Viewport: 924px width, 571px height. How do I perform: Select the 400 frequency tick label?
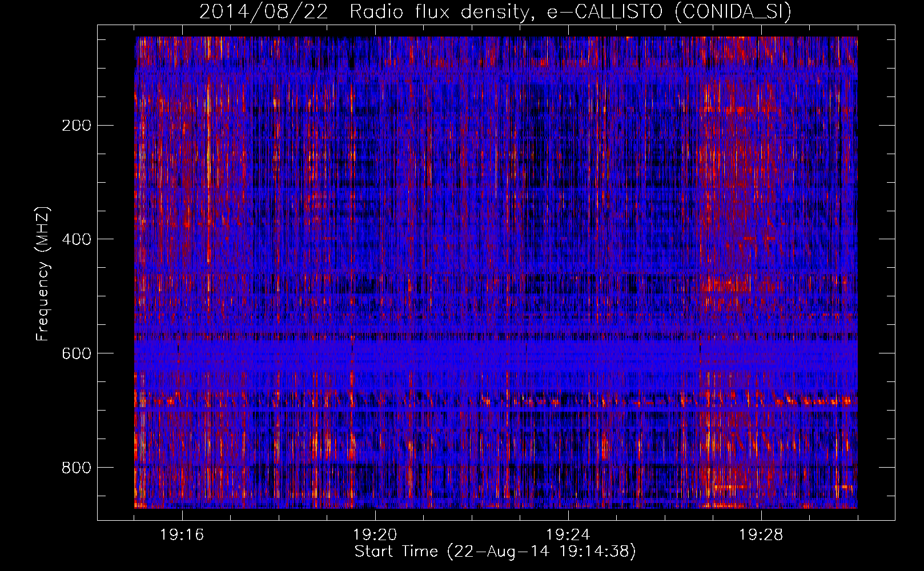point(77,239)
